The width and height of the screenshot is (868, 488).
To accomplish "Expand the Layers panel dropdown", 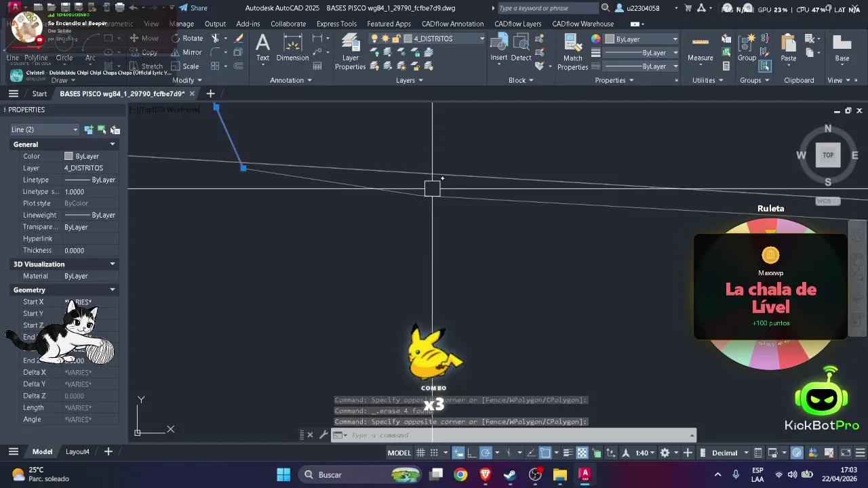I will (x=410, y=80).
